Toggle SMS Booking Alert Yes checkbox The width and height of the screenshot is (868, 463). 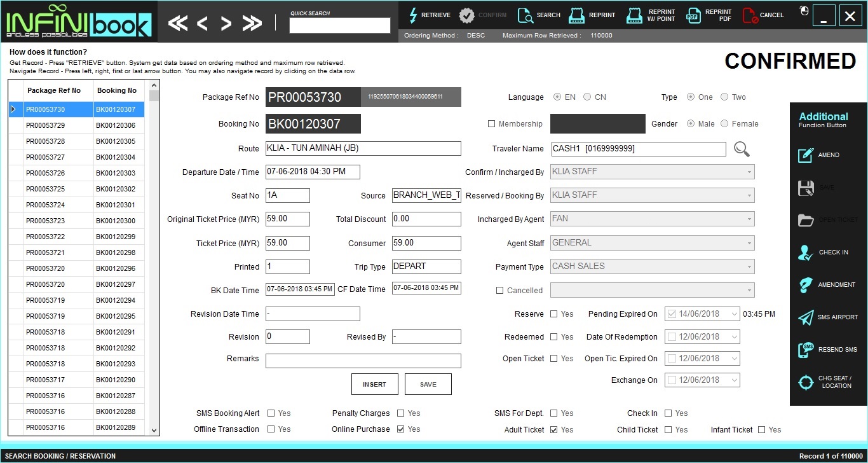[271, 413]
